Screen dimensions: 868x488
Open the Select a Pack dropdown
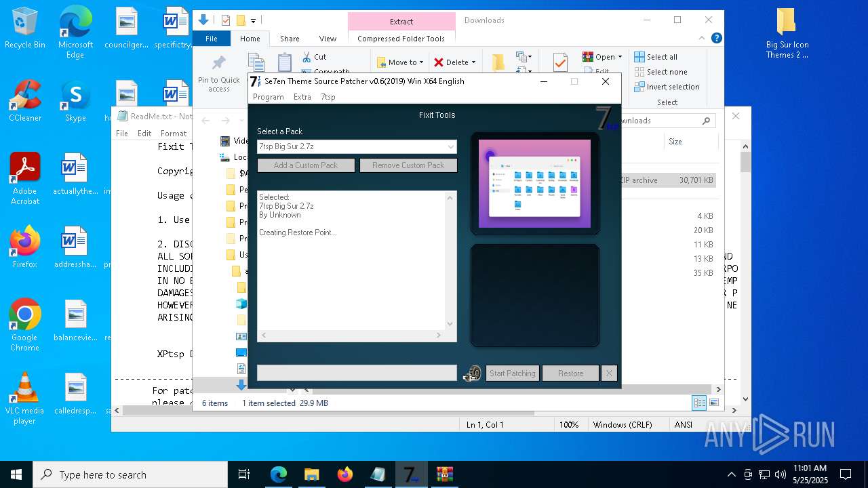[357, 146]
